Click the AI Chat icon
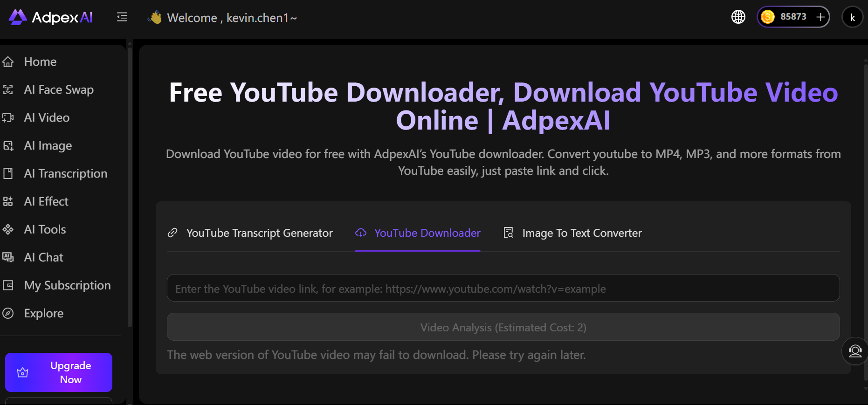The height and width of the screenshot is (405, 868). (x=8, y=257)
